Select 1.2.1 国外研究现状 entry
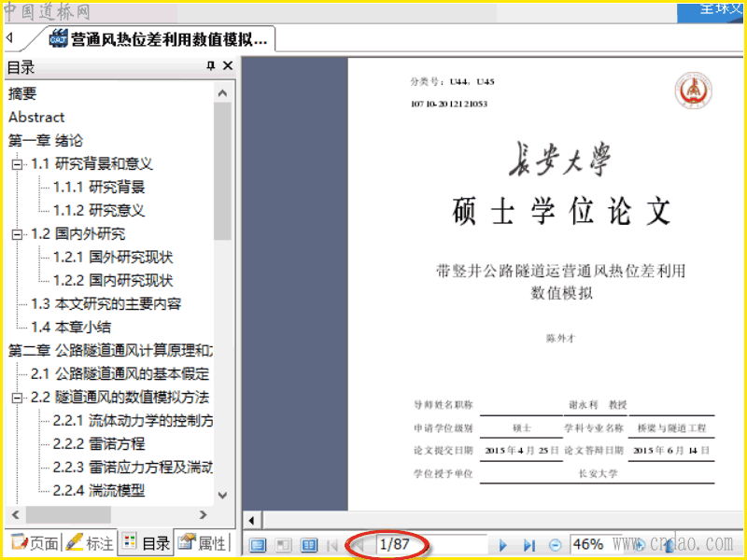This screenshot has width=747, height=560. pos(113,258)
